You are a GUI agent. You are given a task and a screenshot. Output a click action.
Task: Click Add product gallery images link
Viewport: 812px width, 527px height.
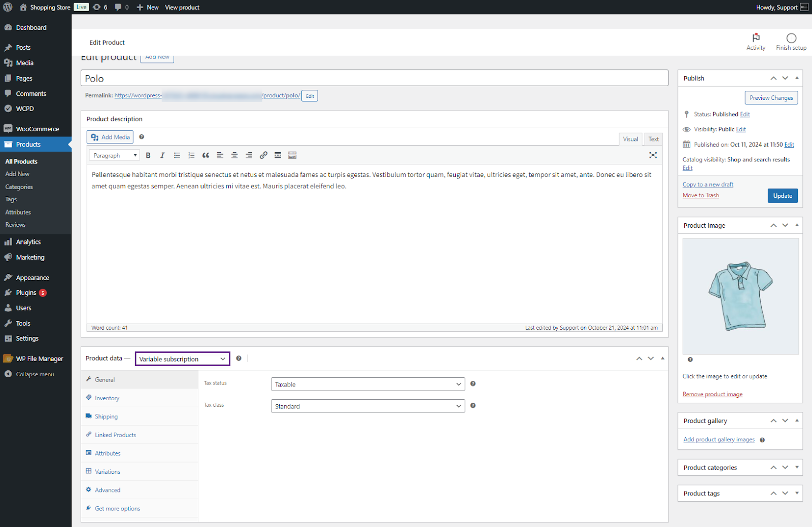point(719,440)
